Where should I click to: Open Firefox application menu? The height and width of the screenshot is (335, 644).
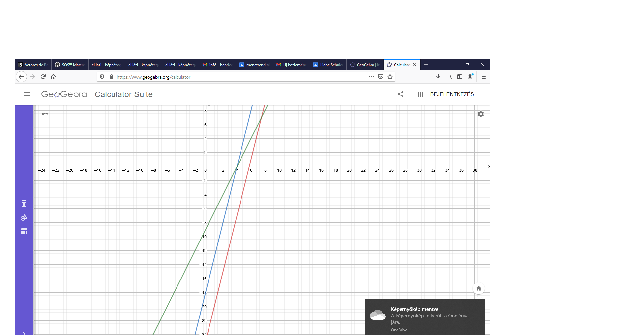[x=483, y=77]
